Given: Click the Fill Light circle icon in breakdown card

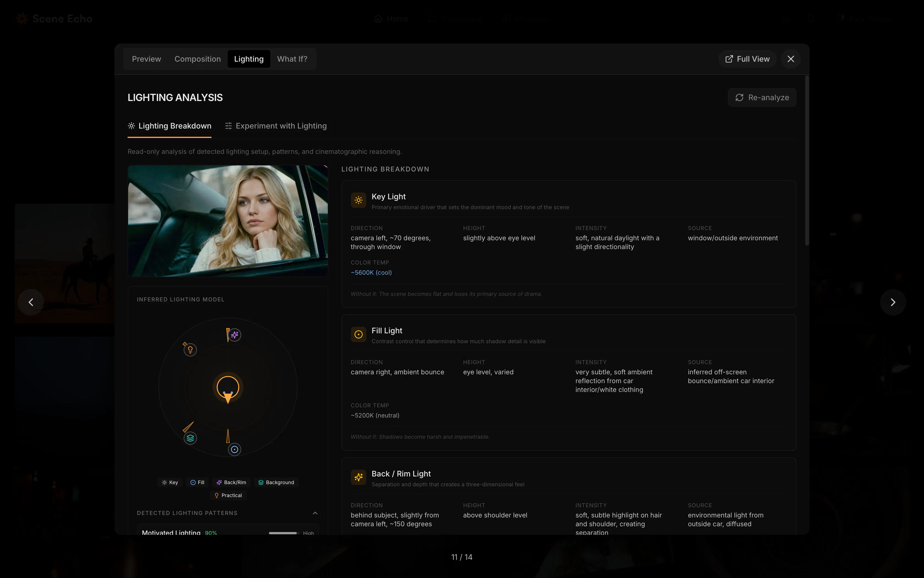Looking at the screenshot, I should (359, 334).
